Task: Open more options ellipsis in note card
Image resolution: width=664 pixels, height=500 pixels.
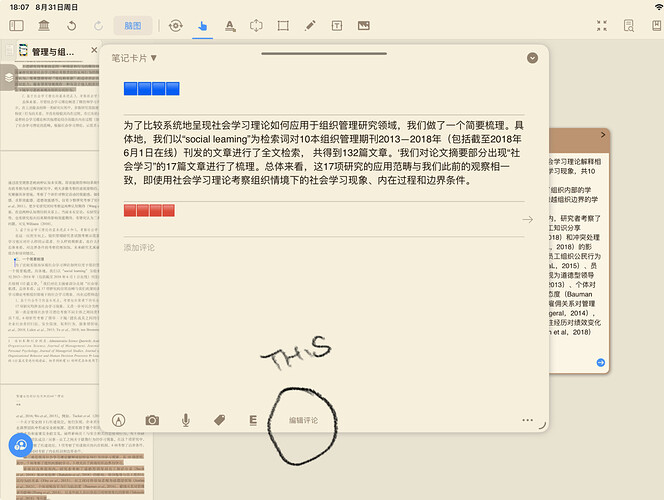Action: (527, 421)
